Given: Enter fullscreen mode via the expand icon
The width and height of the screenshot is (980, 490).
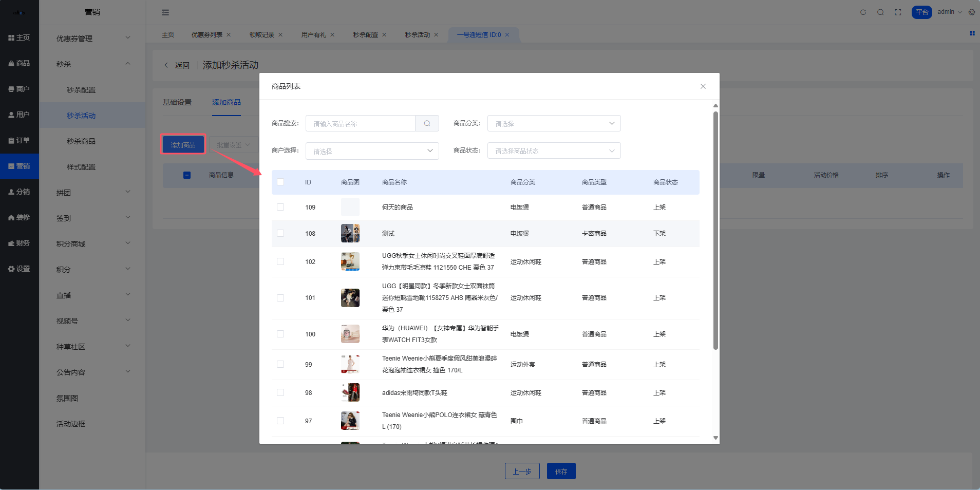Looking at the screenshot, I should pos(897,12).
